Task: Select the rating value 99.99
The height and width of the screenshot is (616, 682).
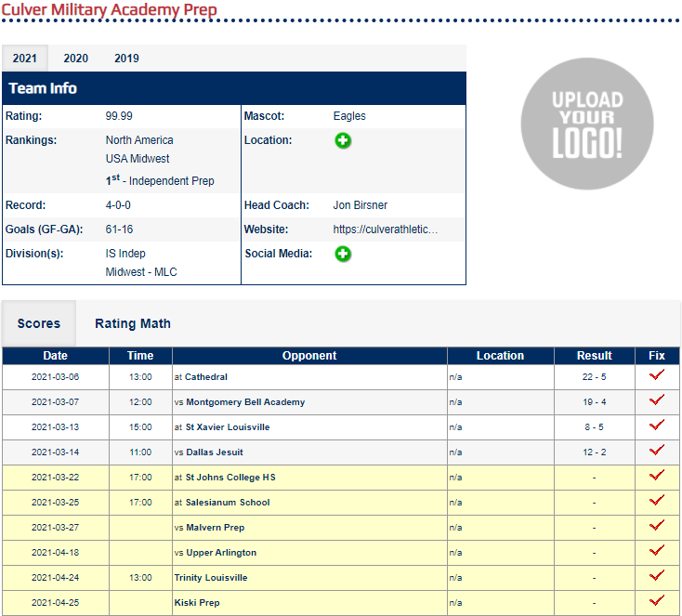Action: point(119,116)
